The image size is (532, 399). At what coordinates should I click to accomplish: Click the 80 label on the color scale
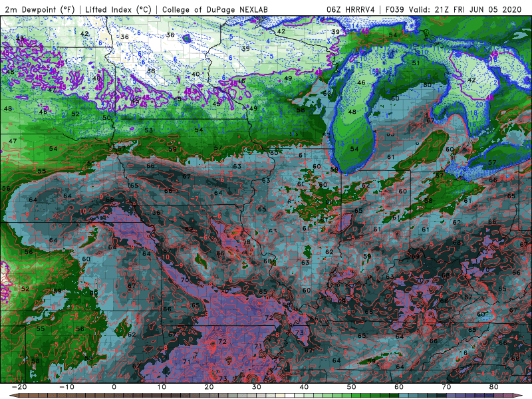pyautogui.click(x=494, y=387)
